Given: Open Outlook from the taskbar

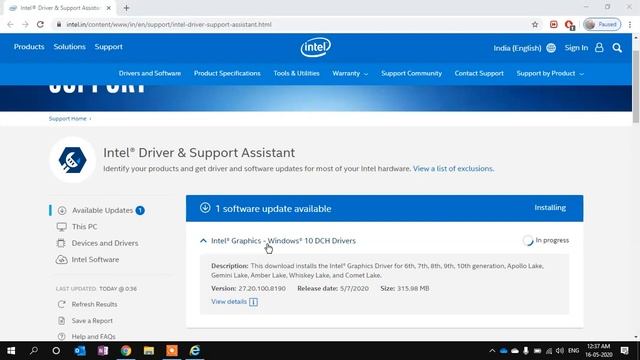Looking at the screenshot, I should (80, 351).
